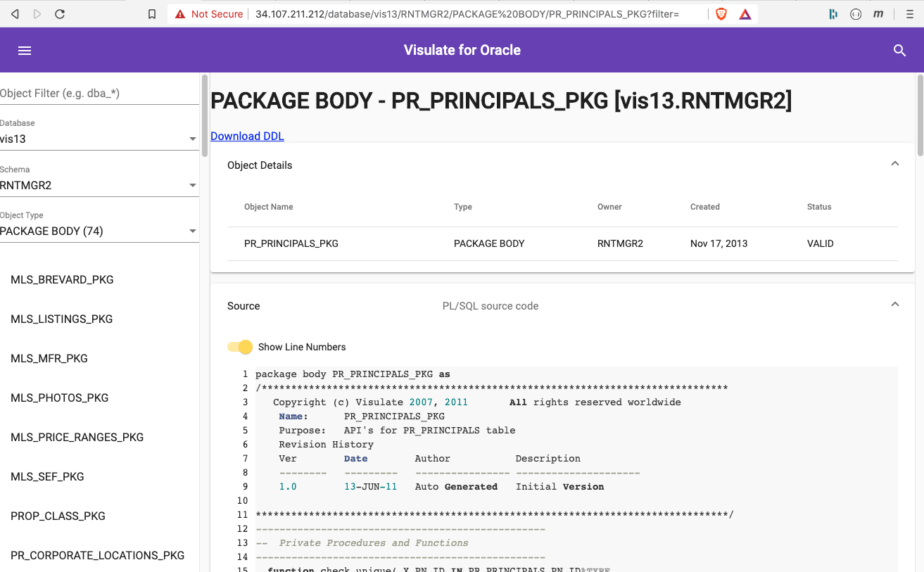Select MLS_SEF_PKG in the list
This screenshot has width=924, height=572.
pyautogui.click(x=47, y=477)
